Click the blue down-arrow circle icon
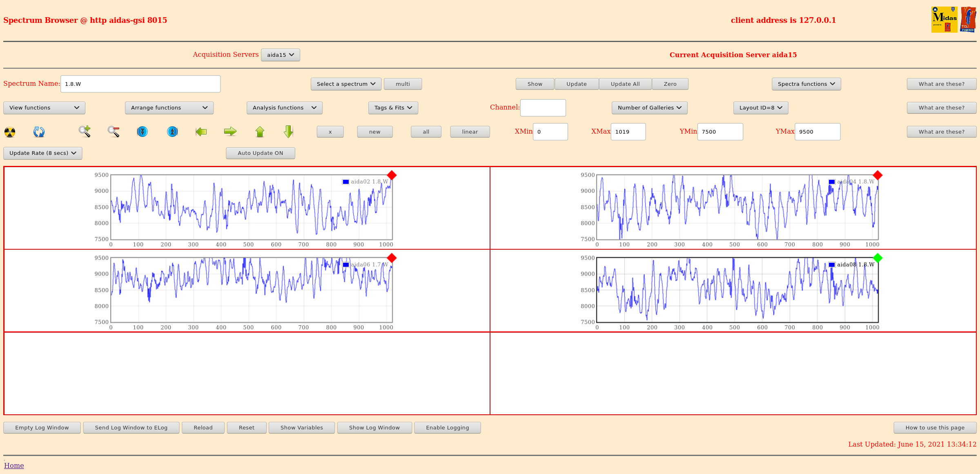Viewport: 980px width, 474px height. pyautogui.click(x=142, y=132)
